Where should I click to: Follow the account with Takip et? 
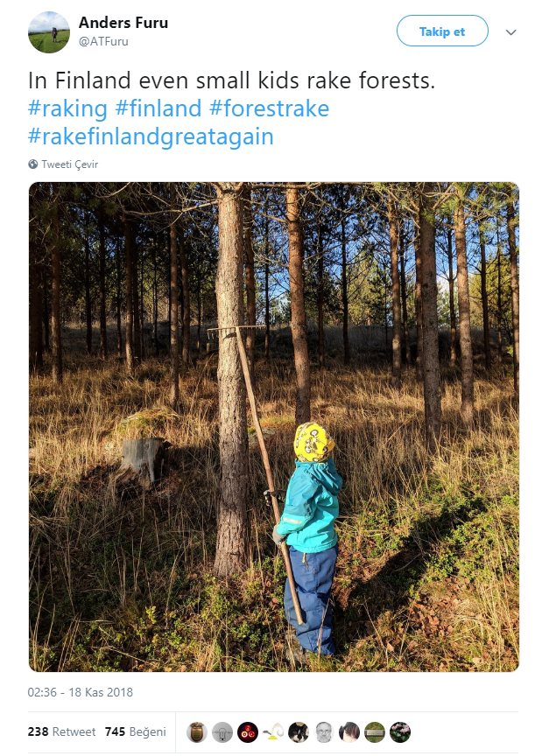[x=442, y=31]
